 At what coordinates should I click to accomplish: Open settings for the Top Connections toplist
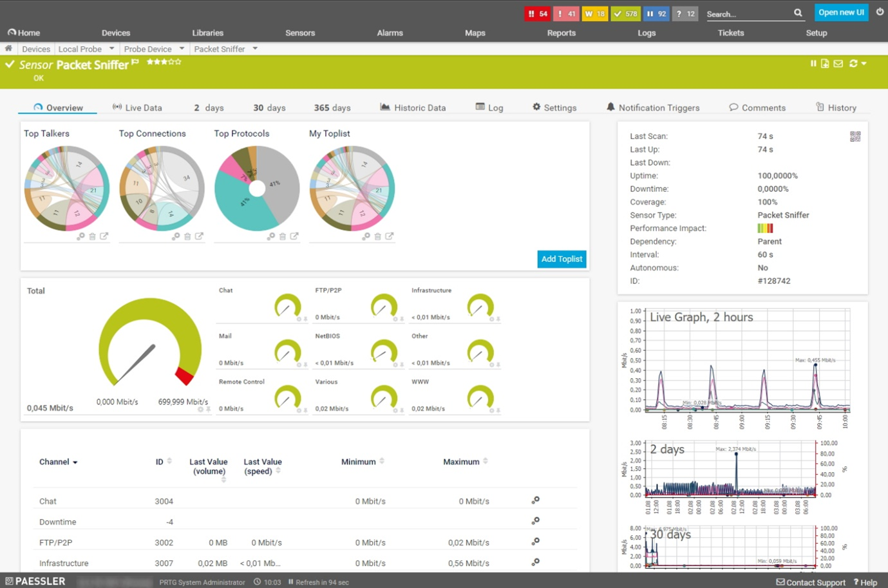tap(175, 236)
